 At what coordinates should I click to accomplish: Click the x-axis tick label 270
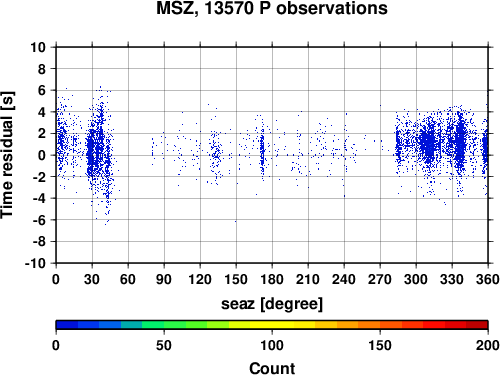point(380,279)
